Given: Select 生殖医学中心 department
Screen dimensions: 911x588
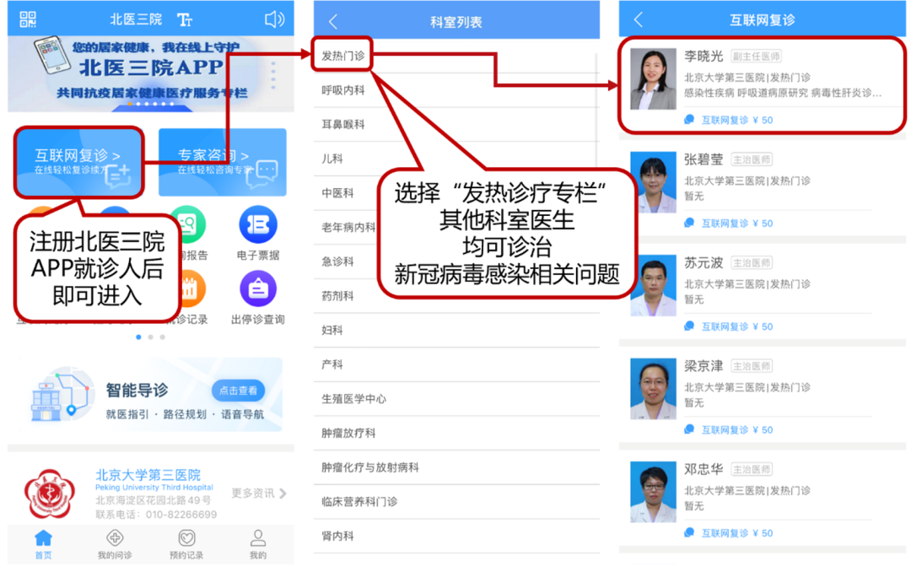Looking at the screenshot, I should tap(455, 398).
